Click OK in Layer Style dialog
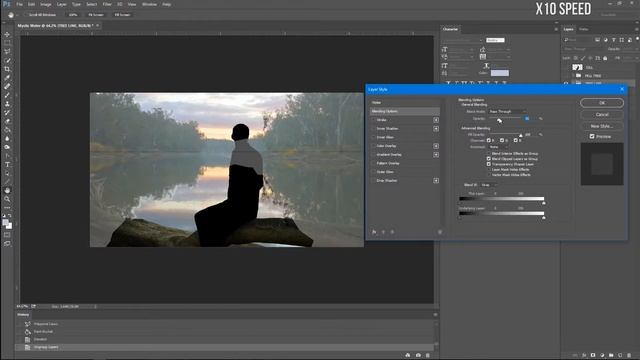The height and width of the screenshot is (360, 640). coord(602,103)
